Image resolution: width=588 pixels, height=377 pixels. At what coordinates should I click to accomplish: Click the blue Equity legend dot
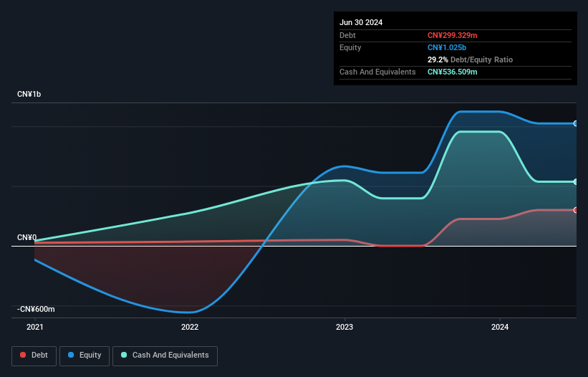(71, 355)
